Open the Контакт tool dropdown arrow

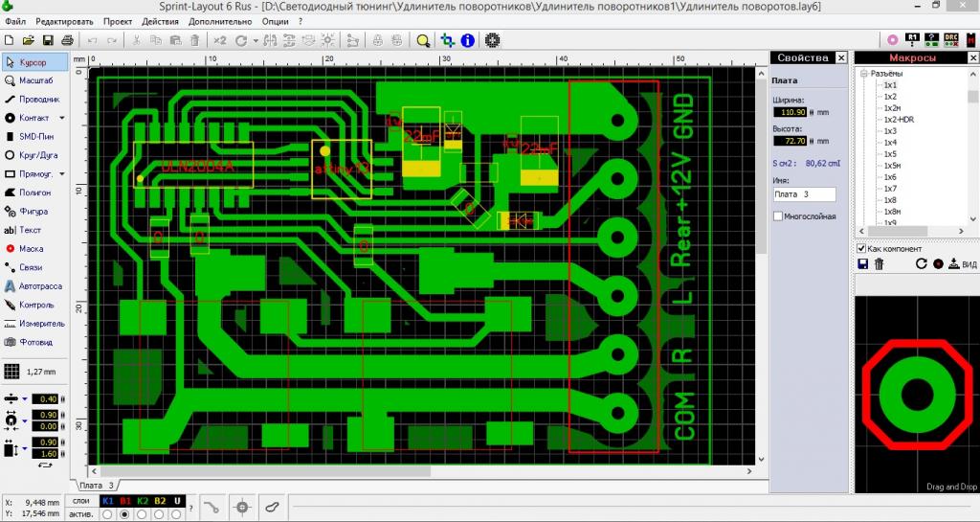pyautogui.click(x=62, y=118)
